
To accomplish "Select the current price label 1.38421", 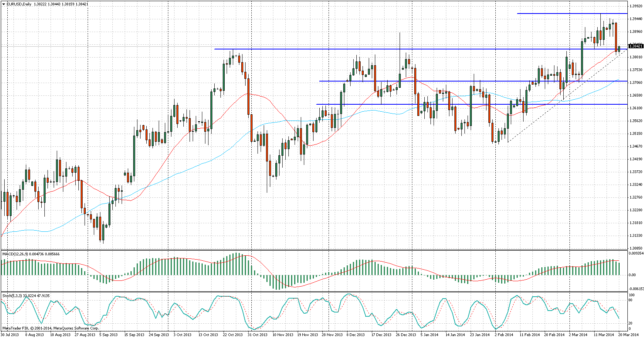I will click(636, 46).
